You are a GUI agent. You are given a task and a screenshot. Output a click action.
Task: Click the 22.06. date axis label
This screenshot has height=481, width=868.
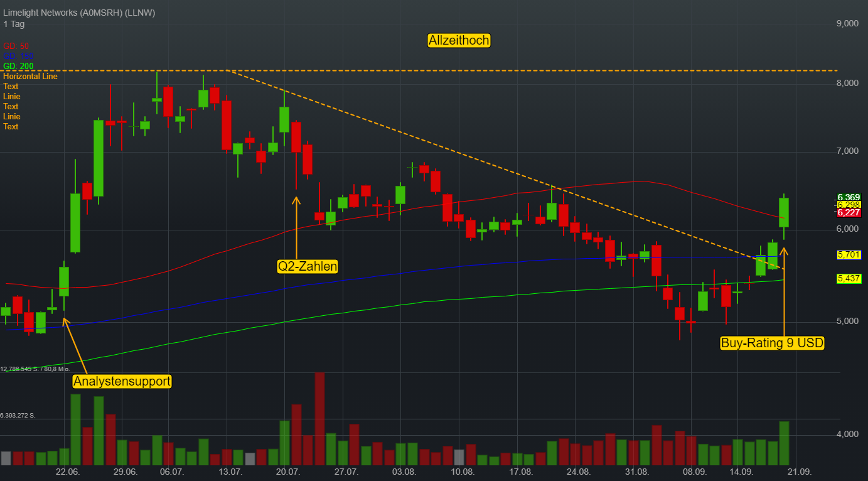[x=67, y=472]
